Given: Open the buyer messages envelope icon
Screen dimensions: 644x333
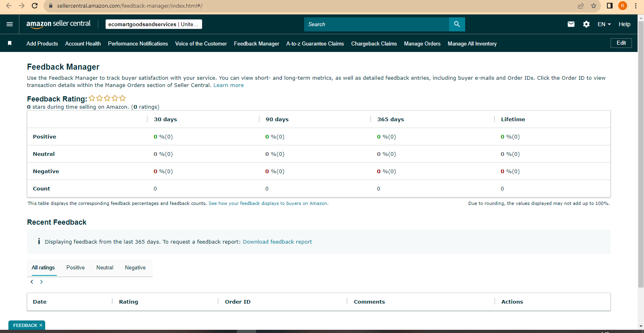Looking at the screenshot, I should (x=571, y=24).
